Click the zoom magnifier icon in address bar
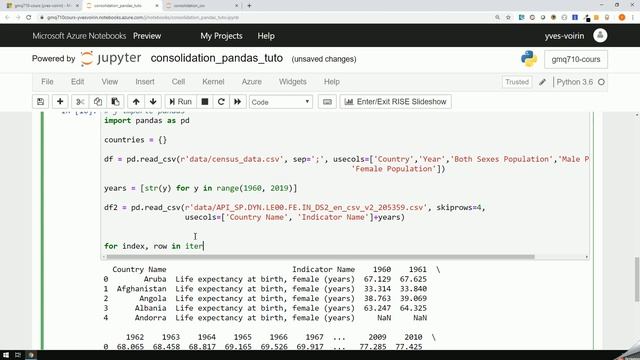 click(497, 18)
